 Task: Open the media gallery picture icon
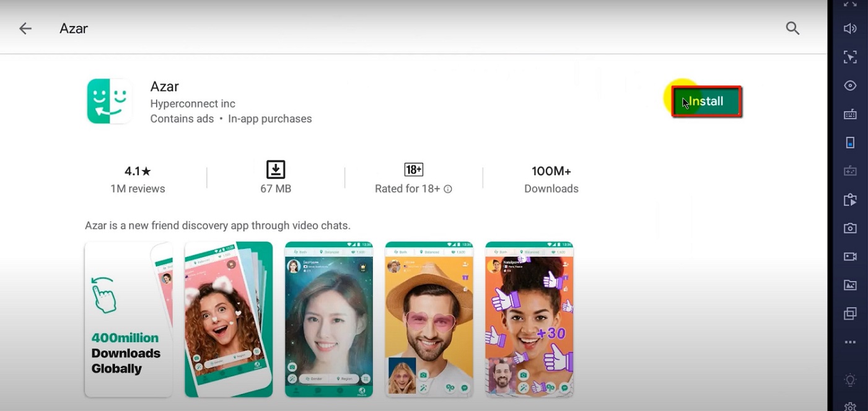(850, 285)
